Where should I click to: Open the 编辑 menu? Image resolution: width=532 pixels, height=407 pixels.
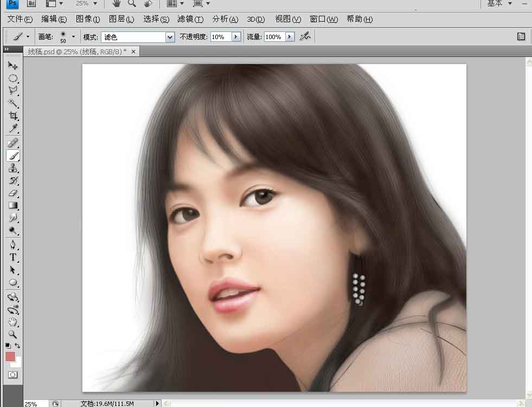tap(54, 19)
